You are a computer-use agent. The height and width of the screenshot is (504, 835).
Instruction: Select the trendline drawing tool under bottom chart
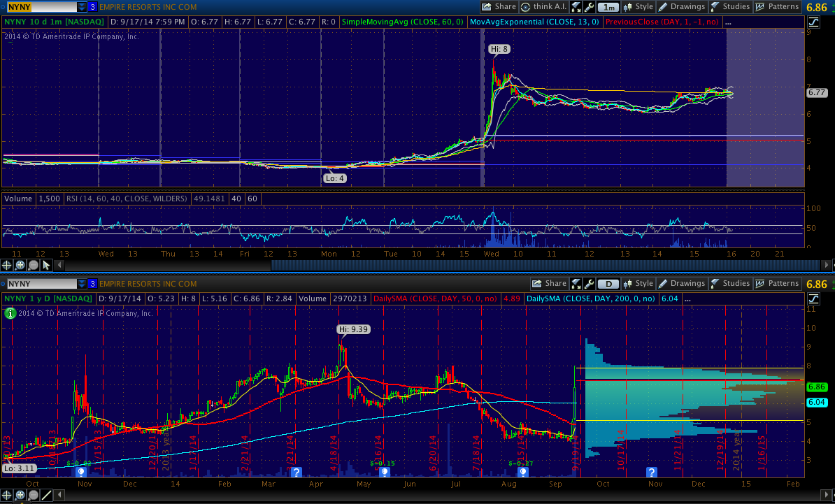point(46,496)
